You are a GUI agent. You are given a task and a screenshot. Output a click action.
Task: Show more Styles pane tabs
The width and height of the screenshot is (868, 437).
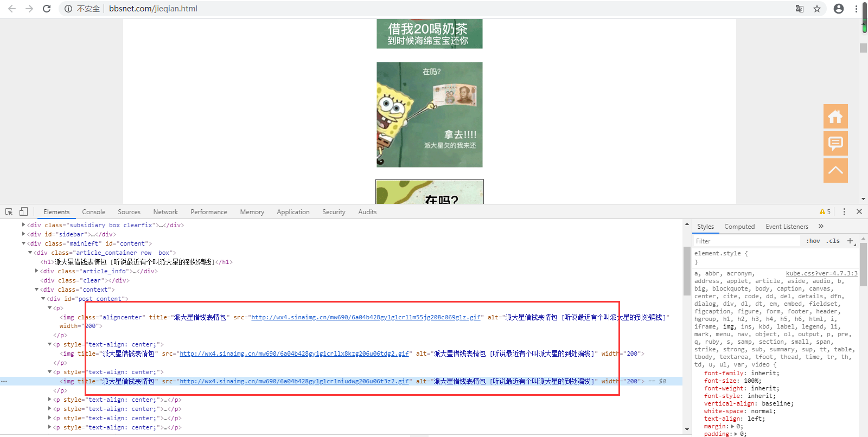[x=821, y=226]
